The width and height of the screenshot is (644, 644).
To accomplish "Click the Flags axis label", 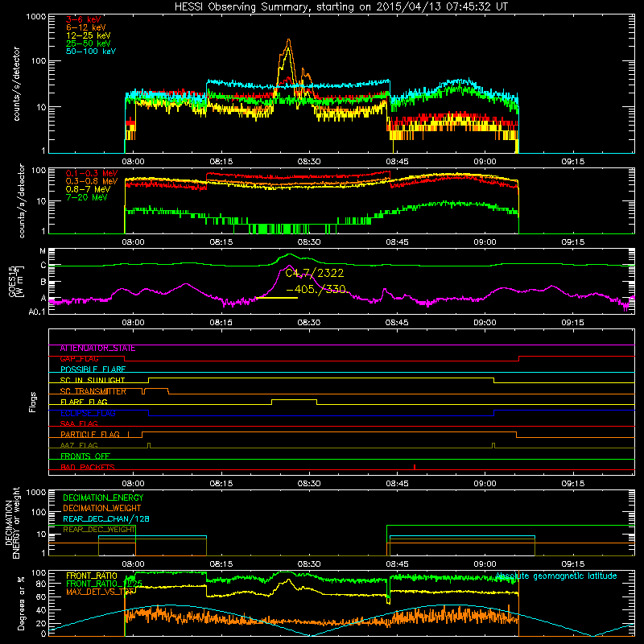I will coord(33,402).
